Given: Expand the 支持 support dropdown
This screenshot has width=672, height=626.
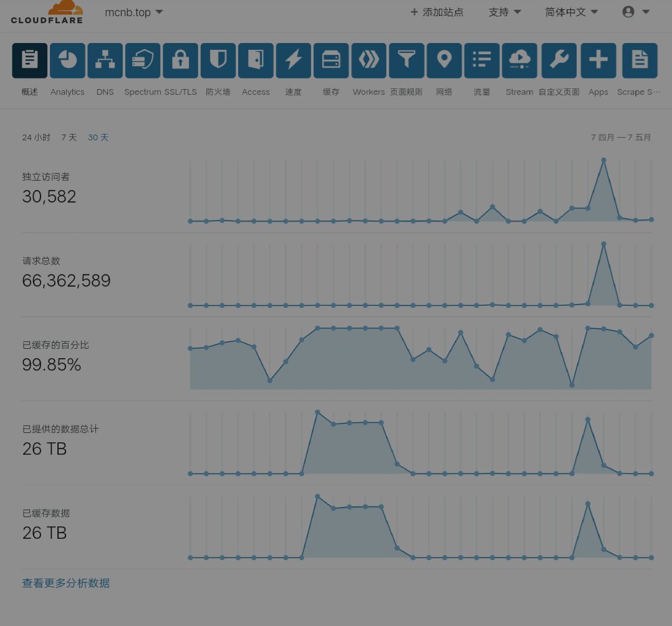Looking at the screenshot, I should (x=505, y=12).
